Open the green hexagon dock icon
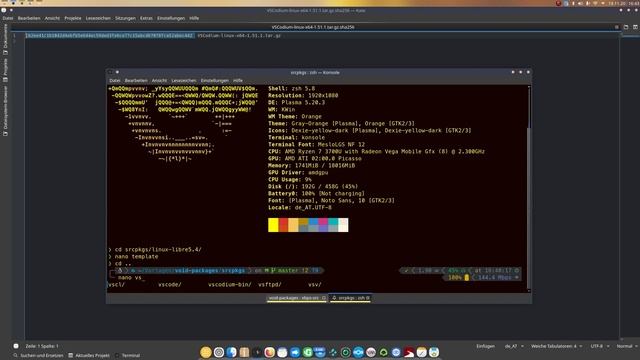Viewport: 640px width, 360px height. point(383,352)
